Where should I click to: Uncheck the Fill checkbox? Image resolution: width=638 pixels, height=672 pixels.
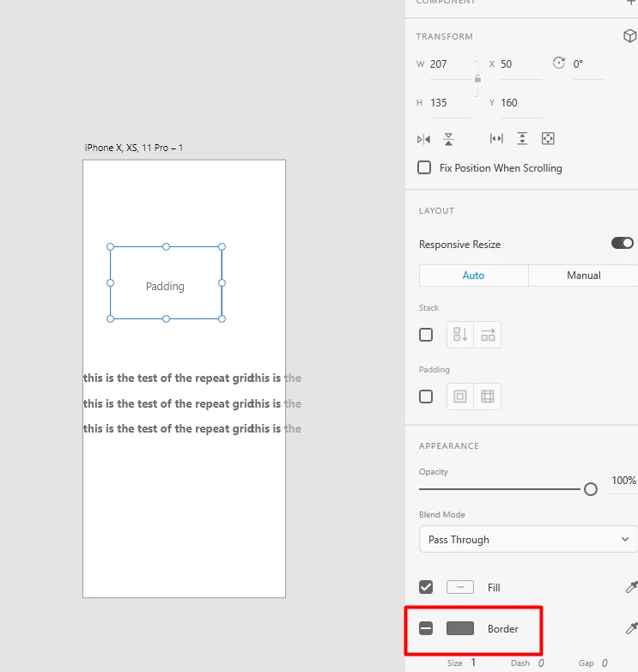[x=426, y=587]
